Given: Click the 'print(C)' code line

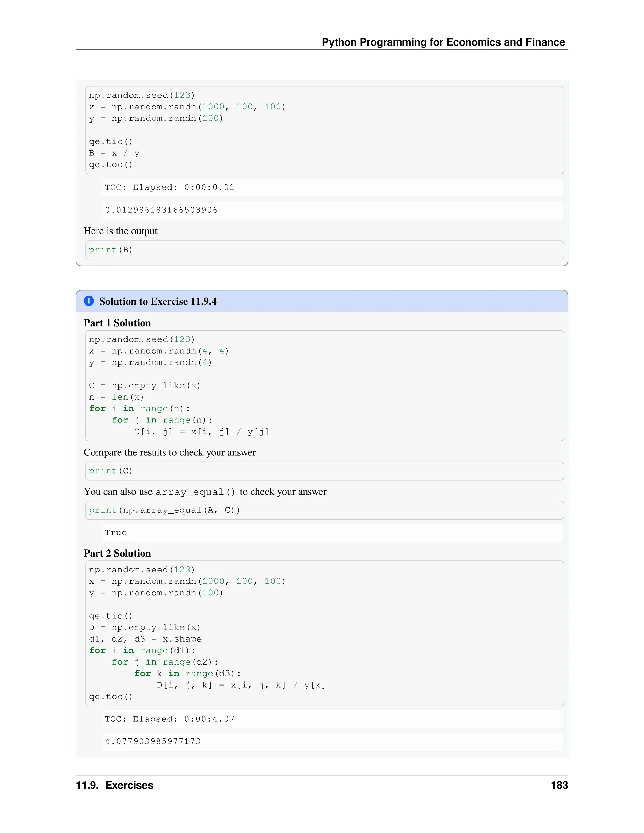Looking at the screenshot, I should click(111, 471).
